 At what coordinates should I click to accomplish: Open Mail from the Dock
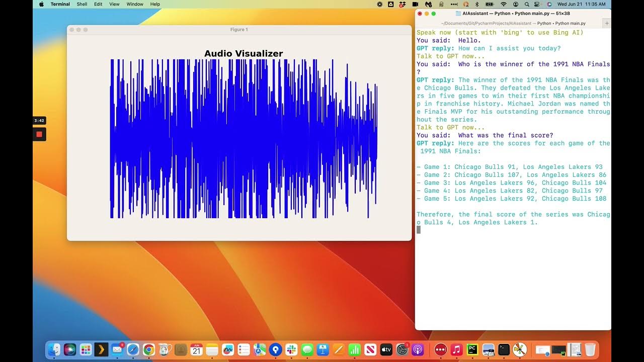click(117, 349)
